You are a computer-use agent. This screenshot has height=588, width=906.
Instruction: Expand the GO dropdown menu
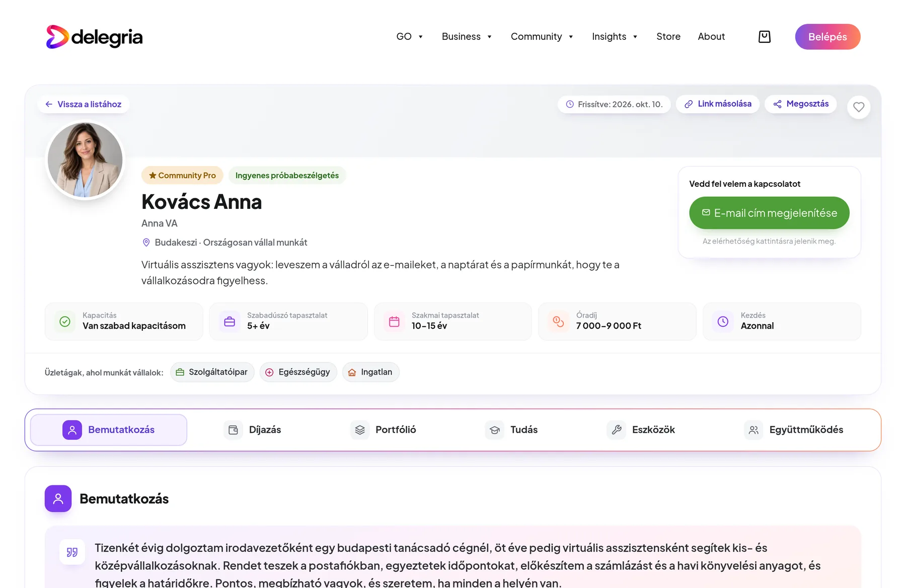coord(409,37)
